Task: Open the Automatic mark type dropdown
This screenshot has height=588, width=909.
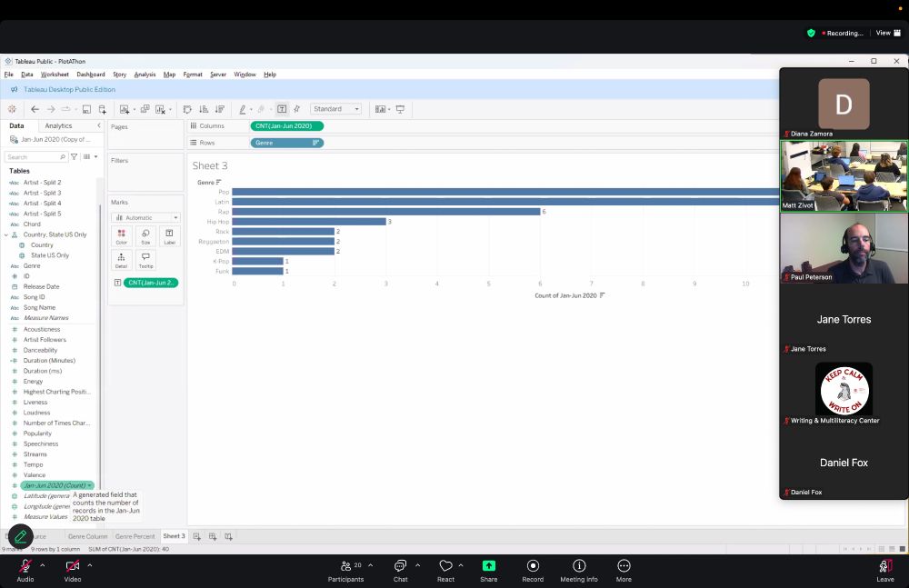Action: 145,218
